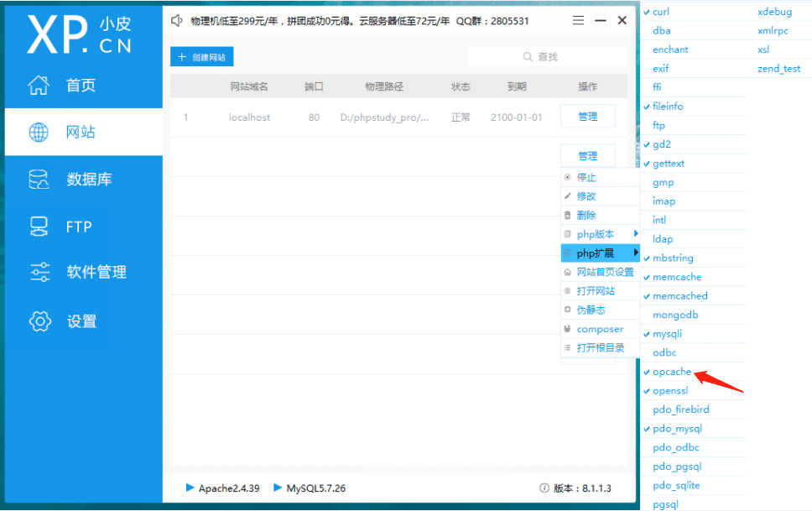Enable the xdebug extension
Screen dimensions: 812x511
(774, 12)
